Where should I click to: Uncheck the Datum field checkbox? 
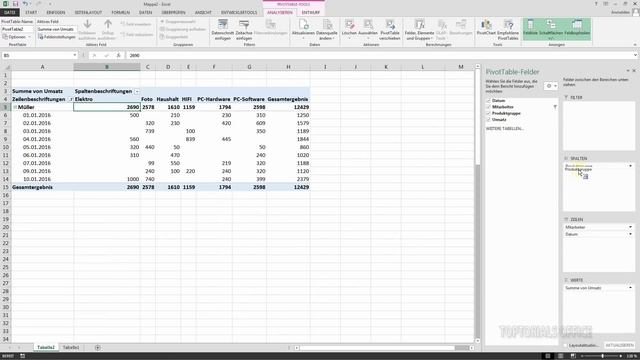[x=489, y=100]
